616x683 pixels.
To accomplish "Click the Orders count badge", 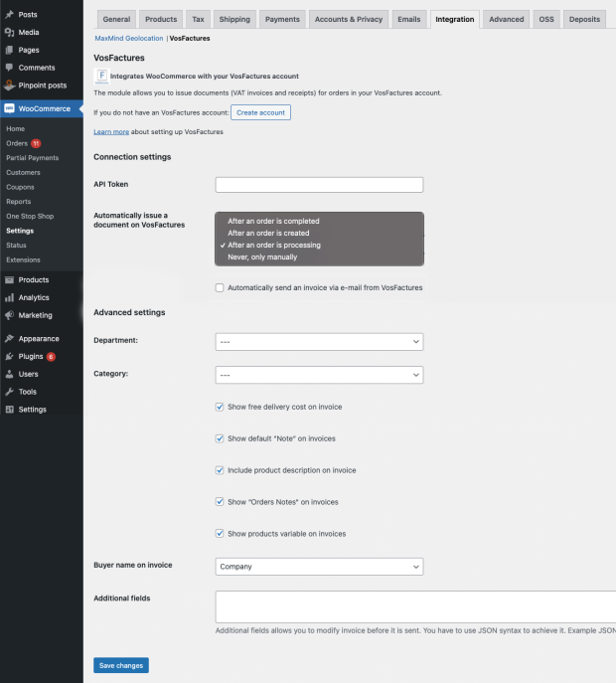I will (x=36, y=143).
